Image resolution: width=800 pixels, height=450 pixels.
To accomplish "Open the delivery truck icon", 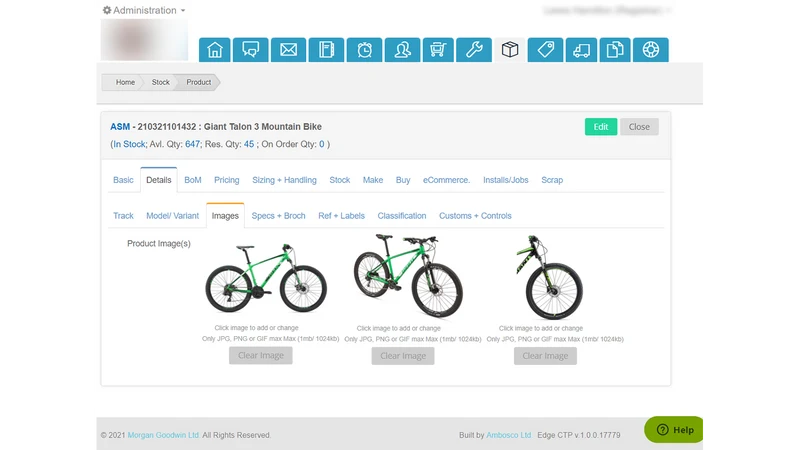I will (581, 49).
